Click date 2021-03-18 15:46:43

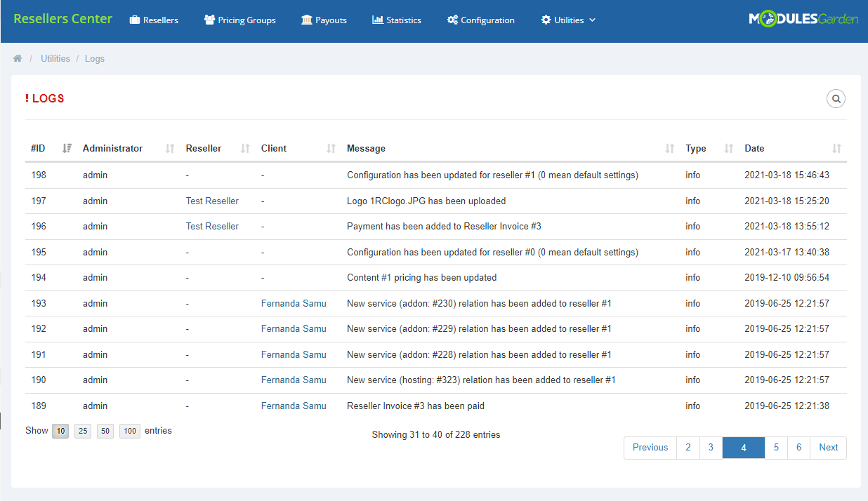coord(787,175)
